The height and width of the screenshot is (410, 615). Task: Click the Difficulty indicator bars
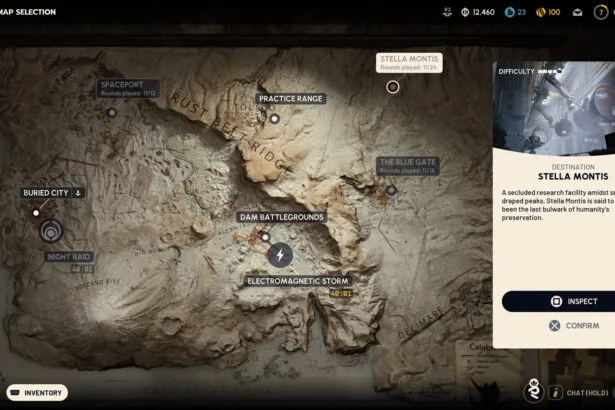point(550,71)
